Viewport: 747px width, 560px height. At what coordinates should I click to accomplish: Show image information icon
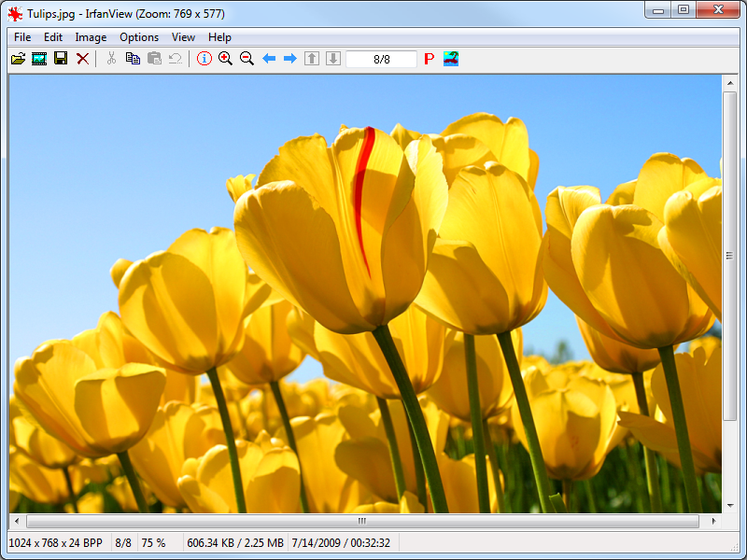[204, 59]
